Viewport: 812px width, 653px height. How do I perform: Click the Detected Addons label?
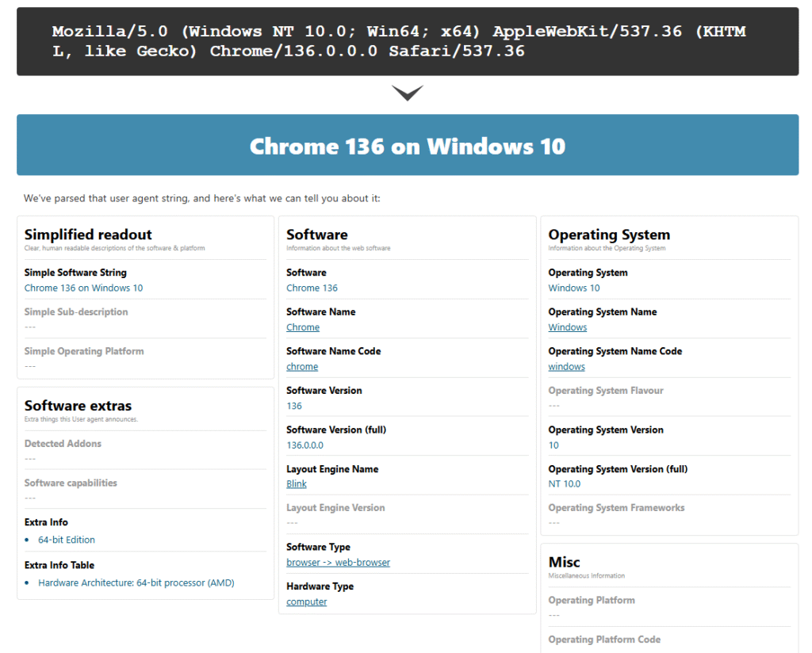63,444
